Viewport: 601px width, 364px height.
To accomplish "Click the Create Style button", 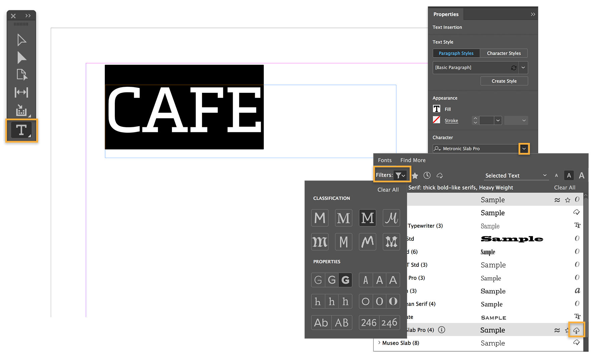I will 504,81.
